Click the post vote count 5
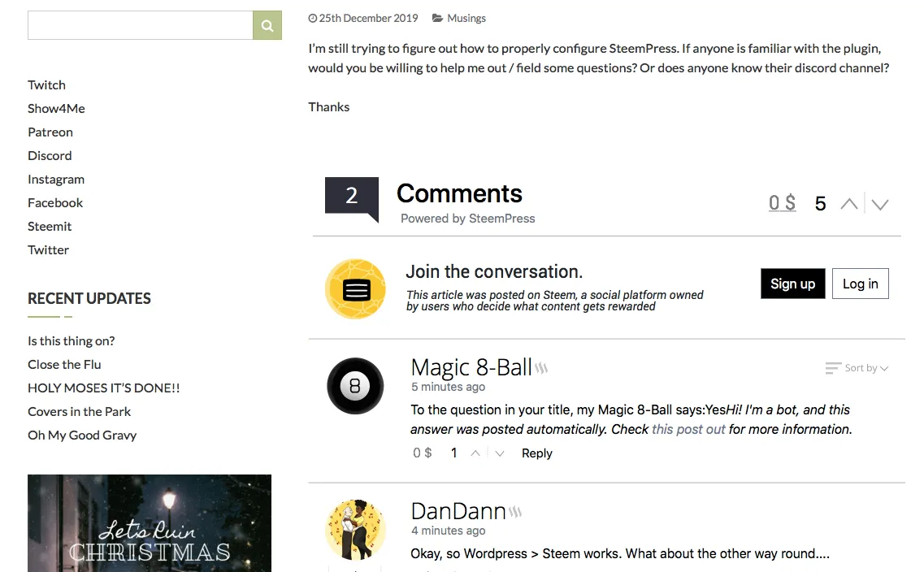The height and width of the screenshot is (572, 924). (820, 204)
